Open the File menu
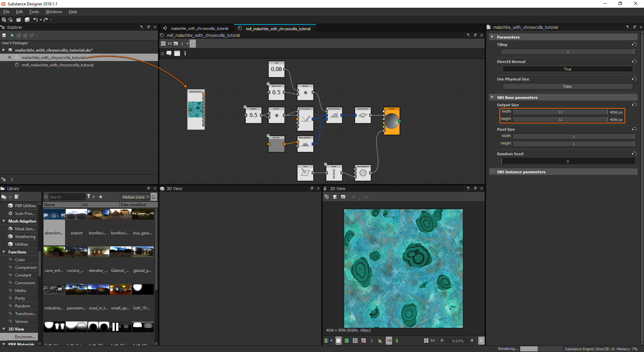This screenshot has width=644, height=352. point(6,12)
